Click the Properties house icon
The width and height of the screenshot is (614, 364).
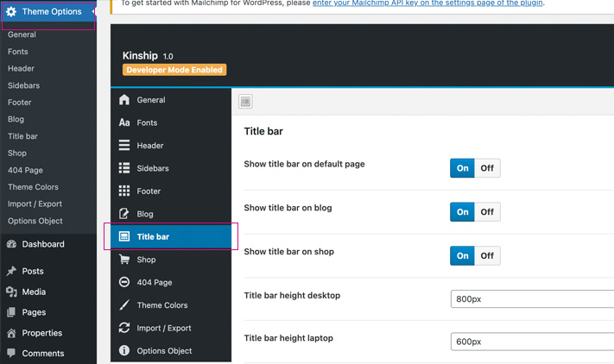coord(11,333)
